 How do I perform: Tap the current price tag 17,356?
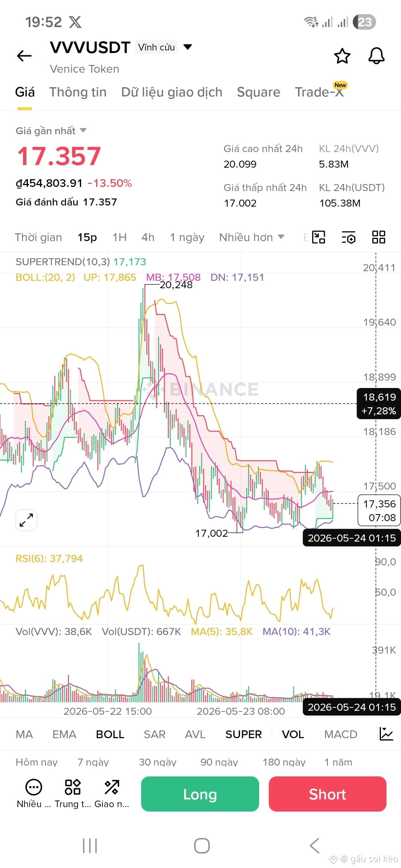379,510
